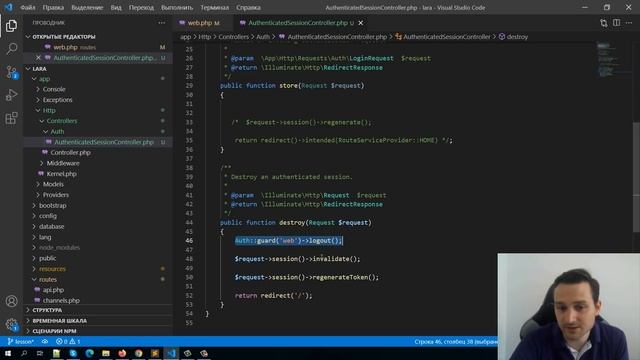Open the Файл menu
640x360 pixels.
27,7
